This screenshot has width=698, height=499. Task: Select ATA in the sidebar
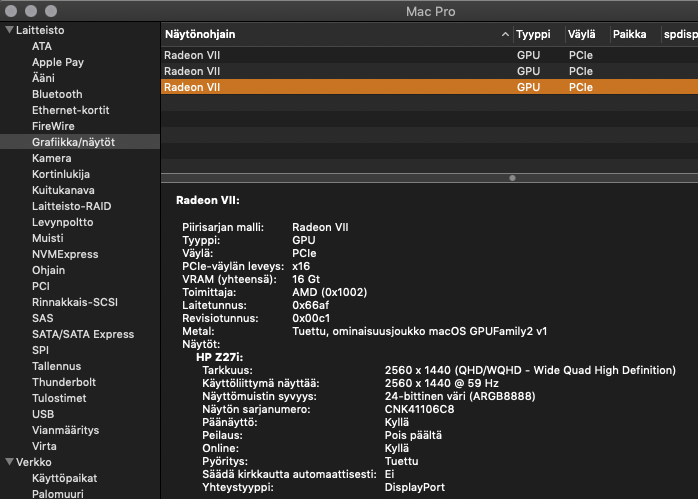pos(42,46)
